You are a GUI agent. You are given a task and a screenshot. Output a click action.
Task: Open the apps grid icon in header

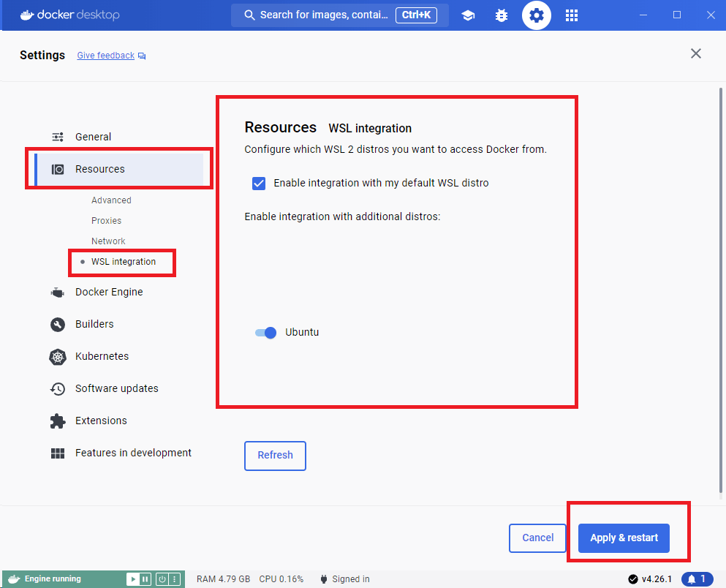coord(571,15)
